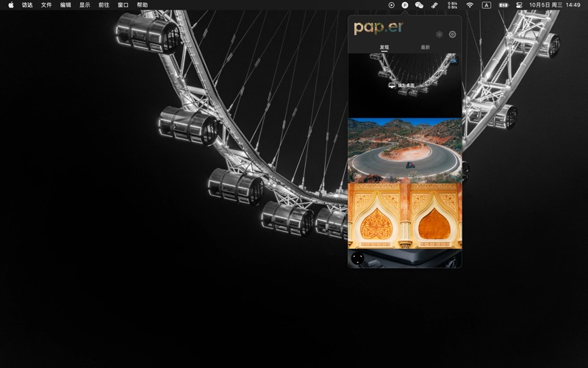Click the hexagon dots category icon
Screen dimensions: 588x368
(439, 34)
